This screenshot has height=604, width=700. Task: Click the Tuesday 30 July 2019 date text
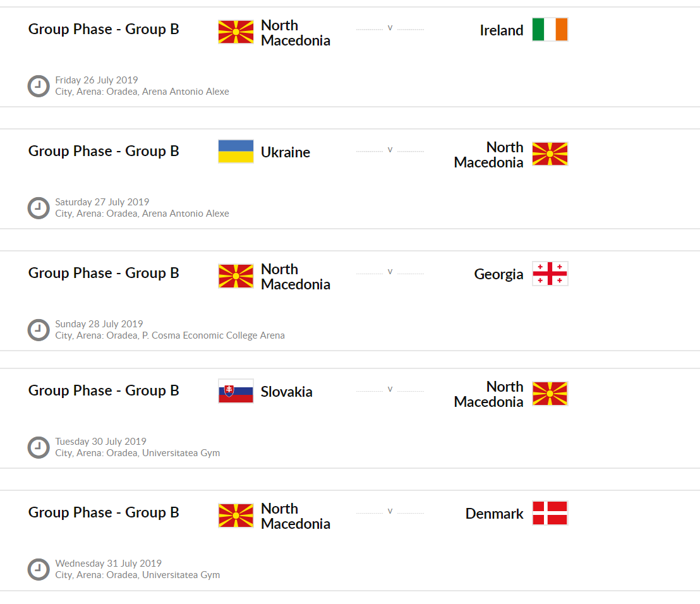coord(100,442)
